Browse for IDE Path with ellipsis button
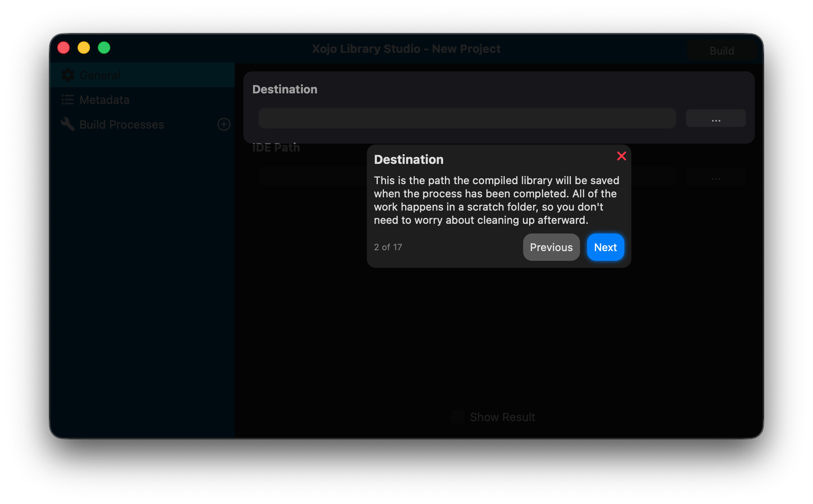813x504 pixels. [x=716, y=177]
